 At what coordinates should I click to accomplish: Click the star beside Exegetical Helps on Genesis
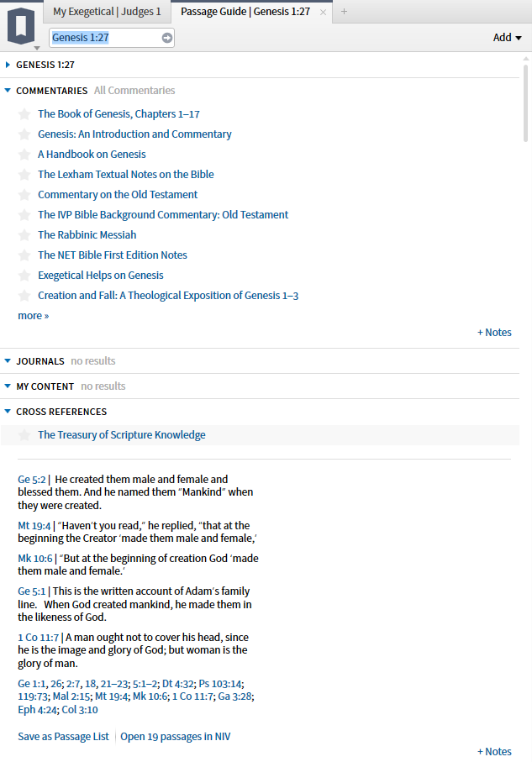coord(24,275)
